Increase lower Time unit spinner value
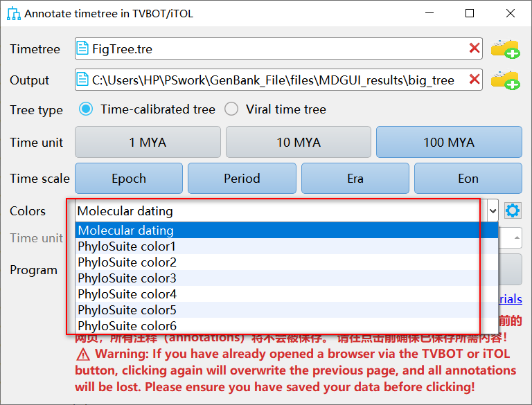The image size is (532, 405). (517, 237)
